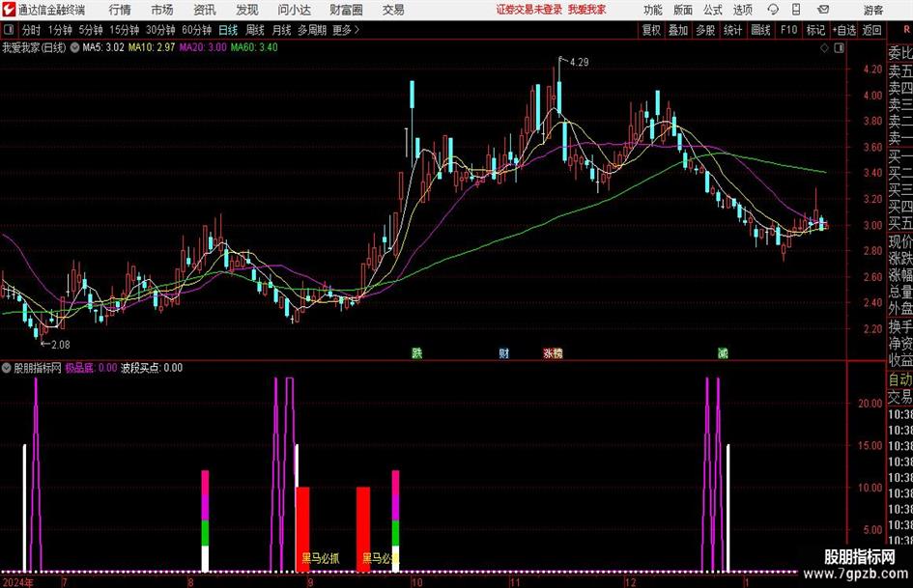Toggle the left panel icon beside 分时
The height and width of the screenshot is (588, 913).
(x=9, y=30)
